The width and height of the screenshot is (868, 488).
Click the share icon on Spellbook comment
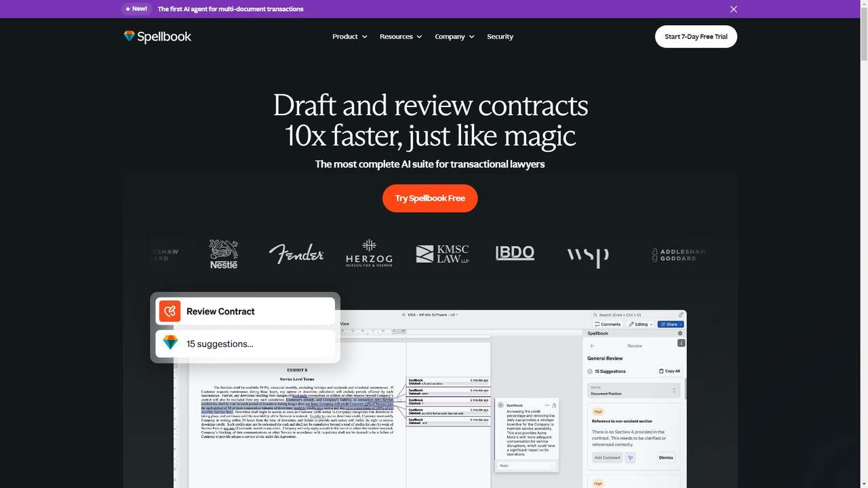pos(554,405)
